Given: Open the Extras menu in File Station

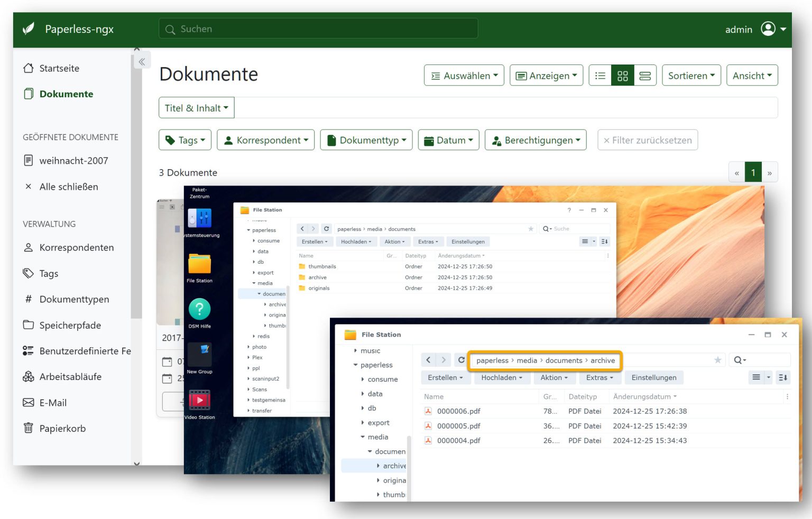Looking at the screenshot, I should point(600,377).
